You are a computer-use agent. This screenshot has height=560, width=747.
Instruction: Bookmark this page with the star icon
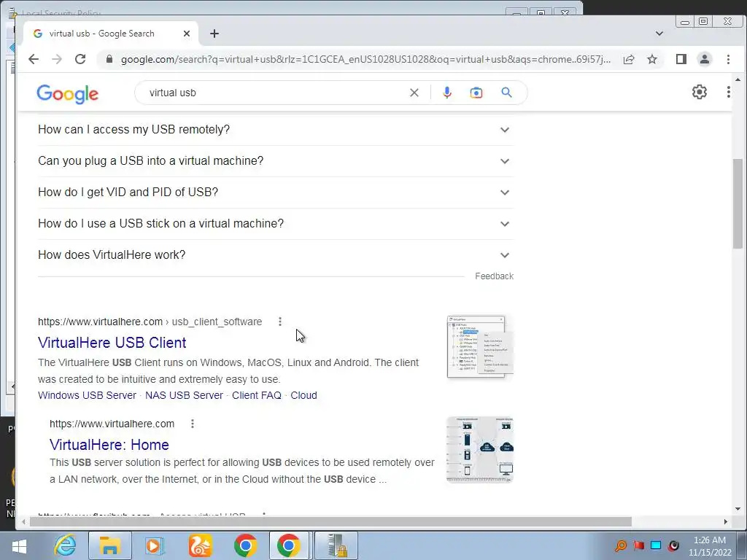tap(652, 59)
